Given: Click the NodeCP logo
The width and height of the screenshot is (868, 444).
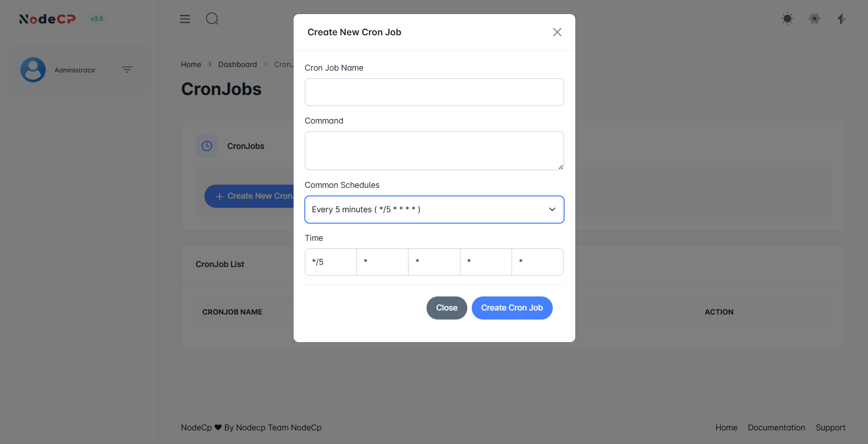Looking at the screenshot, I should 47,19.
